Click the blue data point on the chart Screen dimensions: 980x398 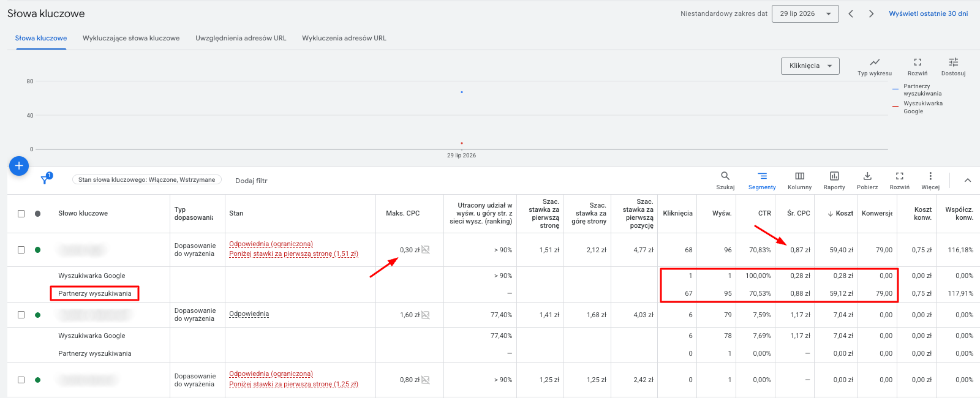(x=462, y=92)
